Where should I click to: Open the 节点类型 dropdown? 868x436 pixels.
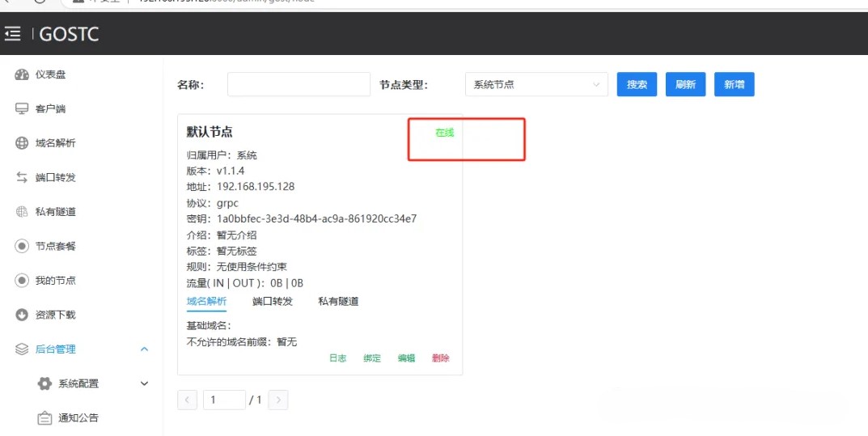tap(536, 84)
